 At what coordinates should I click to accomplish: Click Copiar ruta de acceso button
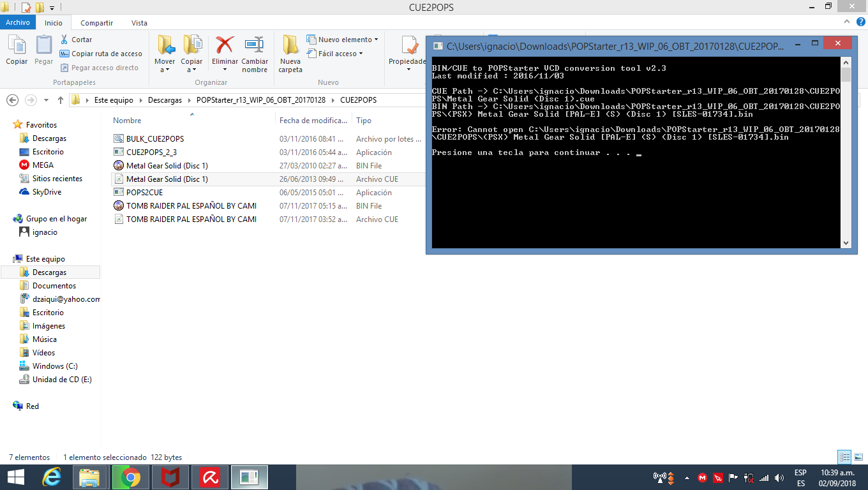[x=101, y=54]
